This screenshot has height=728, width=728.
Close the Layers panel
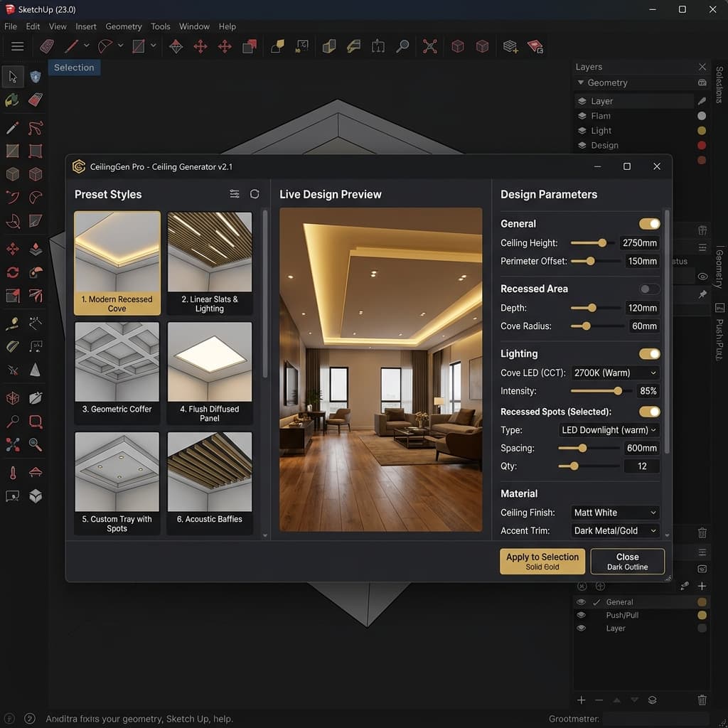tap(702, 67)
